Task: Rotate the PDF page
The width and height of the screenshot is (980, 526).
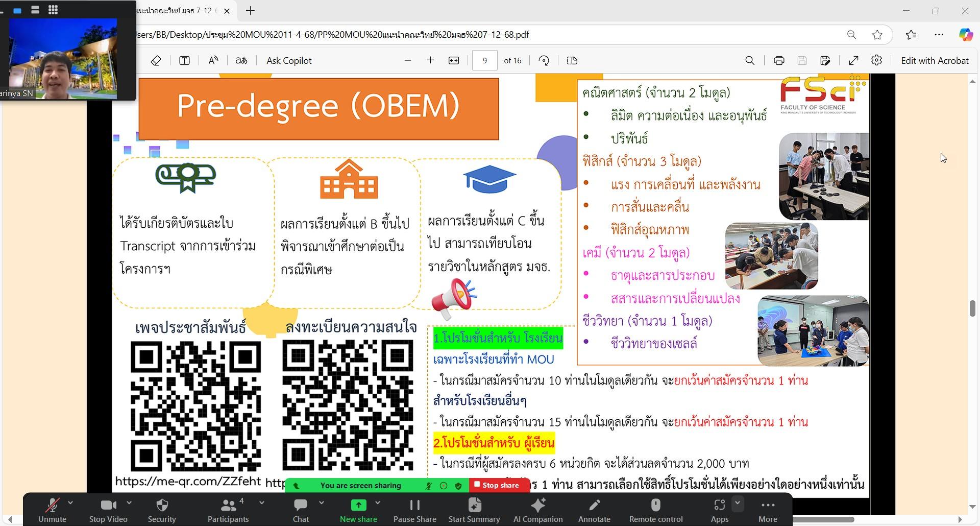Action: click(x=544, y=60)
